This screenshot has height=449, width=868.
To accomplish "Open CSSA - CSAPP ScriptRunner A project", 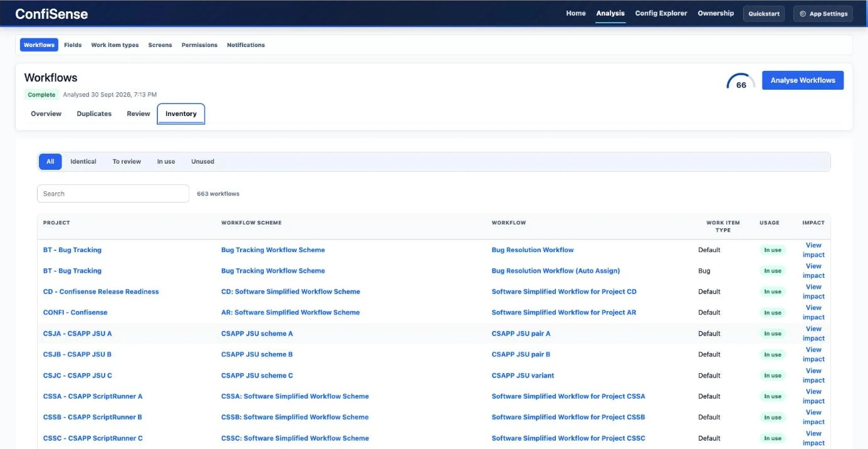I will coord(93,396).
